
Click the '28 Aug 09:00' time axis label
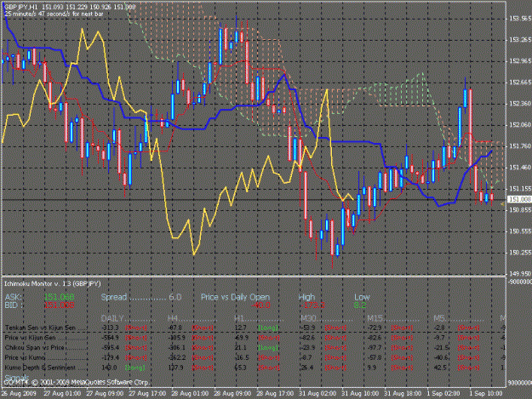coord(232,394)
